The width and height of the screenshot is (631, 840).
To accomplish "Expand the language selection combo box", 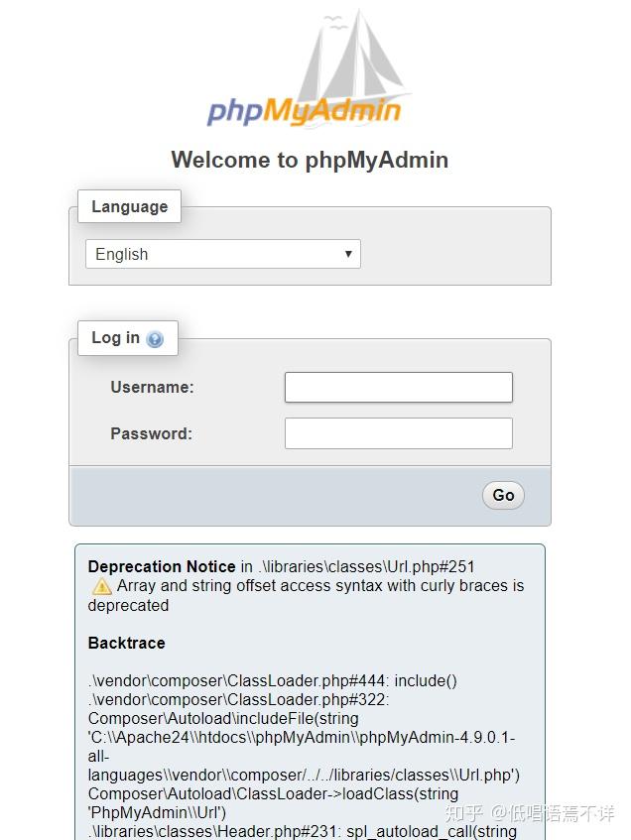I will point(222,254).
